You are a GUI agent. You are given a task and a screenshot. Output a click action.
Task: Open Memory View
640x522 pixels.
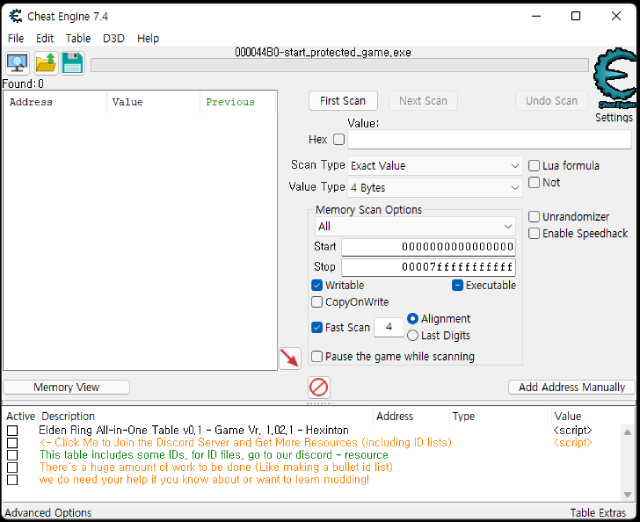pyautogui.click(x=67, y=387)
